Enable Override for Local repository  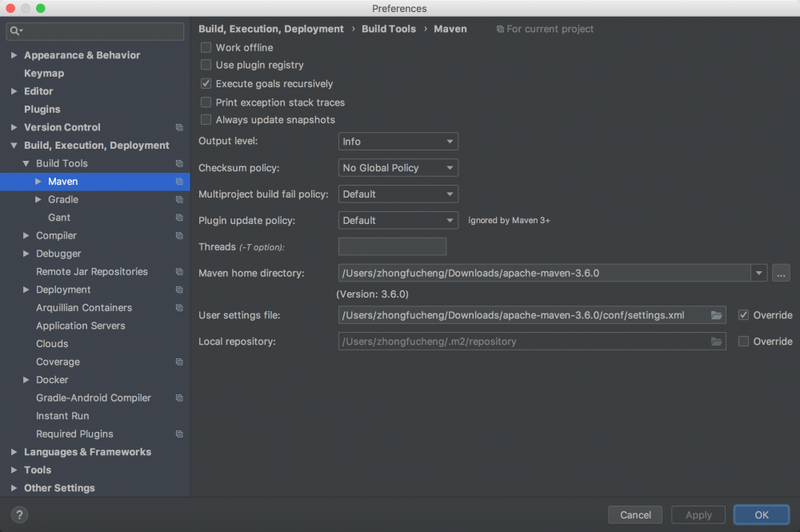(x=744, y=341)
